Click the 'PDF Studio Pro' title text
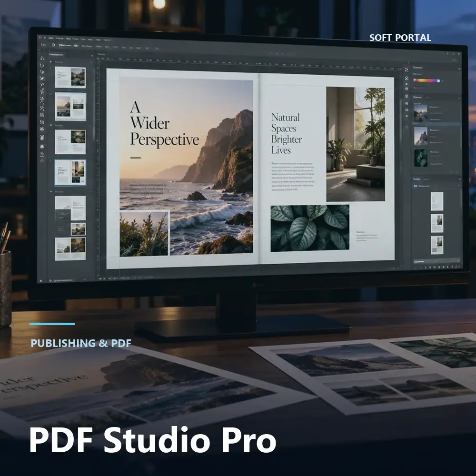This screenshot has width=476, height=476. pyautogui.click(x=152, y=440)
